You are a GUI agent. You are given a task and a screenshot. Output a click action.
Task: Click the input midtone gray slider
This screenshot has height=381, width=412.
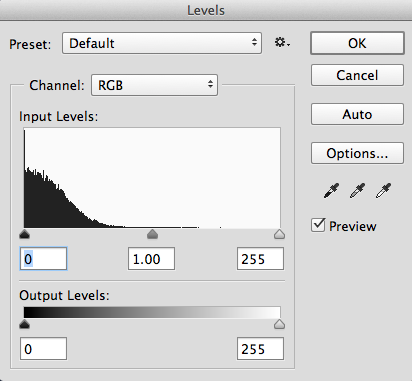152,234
